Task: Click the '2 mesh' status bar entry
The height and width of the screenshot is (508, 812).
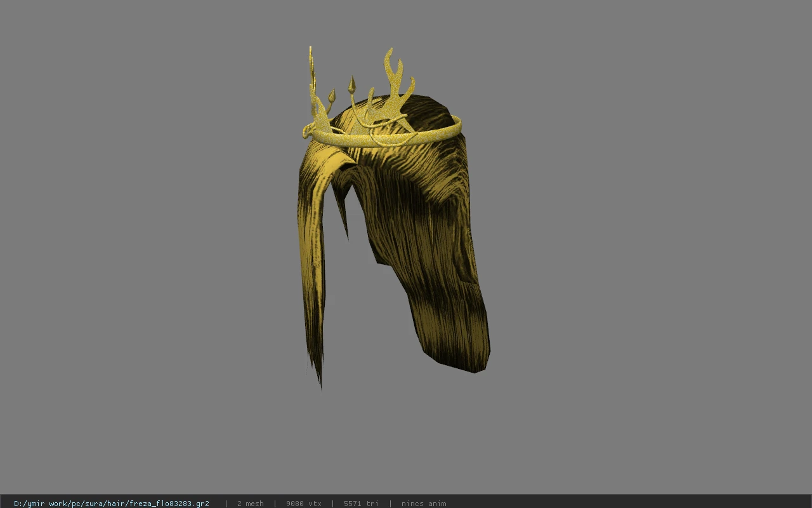Action: 251,504
